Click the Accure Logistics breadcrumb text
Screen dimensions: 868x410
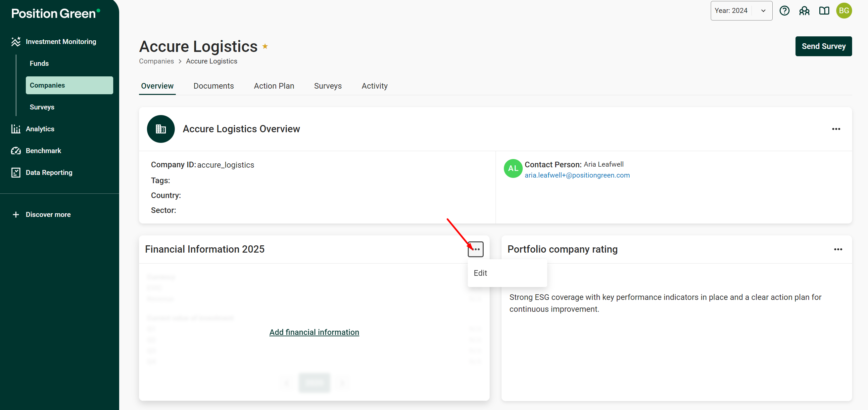point(211,61)
